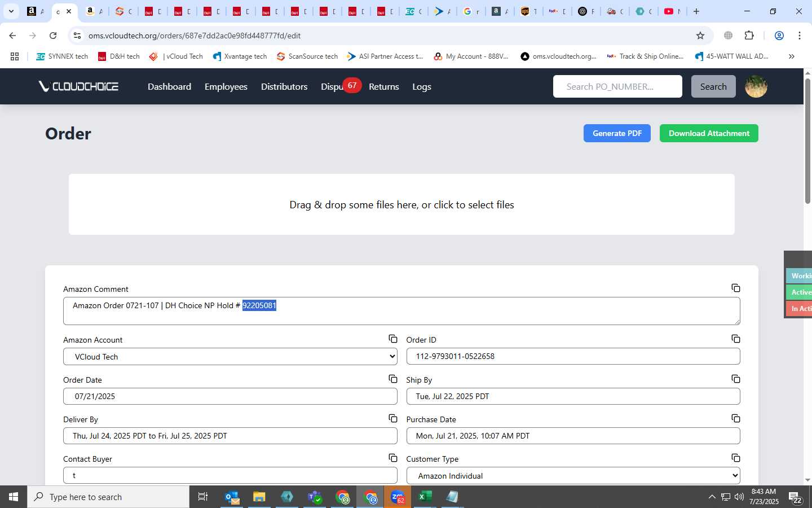Click the volume icon in system tray

[x=739, y=497]
